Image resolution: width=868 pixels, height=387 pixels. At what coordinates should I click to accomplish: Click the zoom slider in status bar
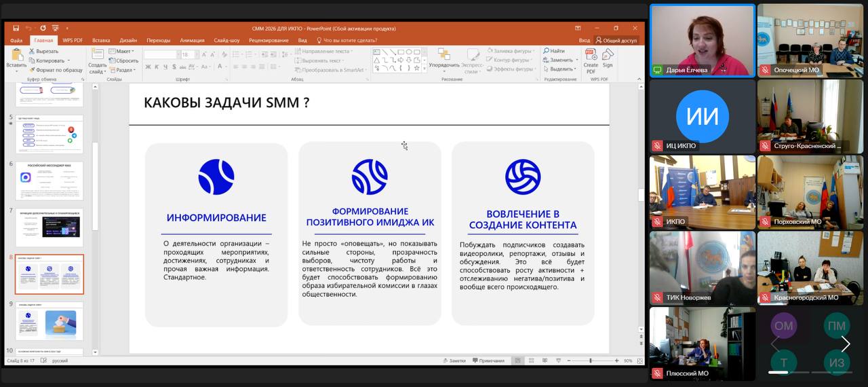(x=591, y=361)
